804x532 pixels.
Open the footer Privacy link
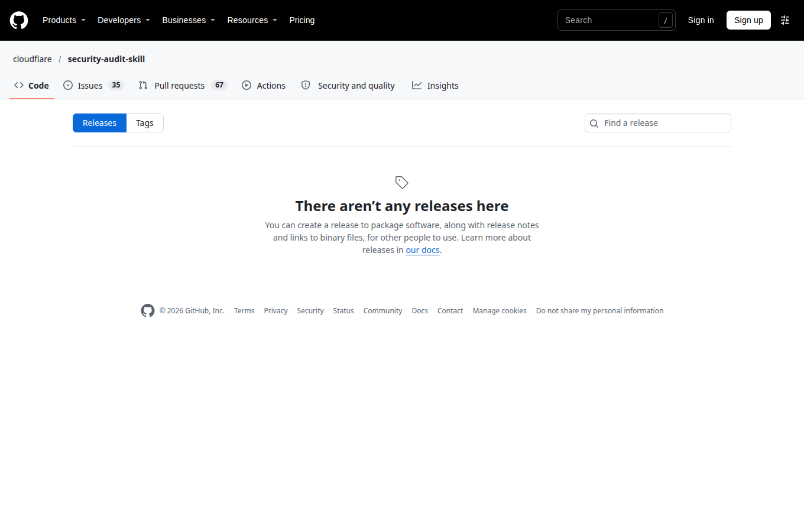[x=275, y=311]
